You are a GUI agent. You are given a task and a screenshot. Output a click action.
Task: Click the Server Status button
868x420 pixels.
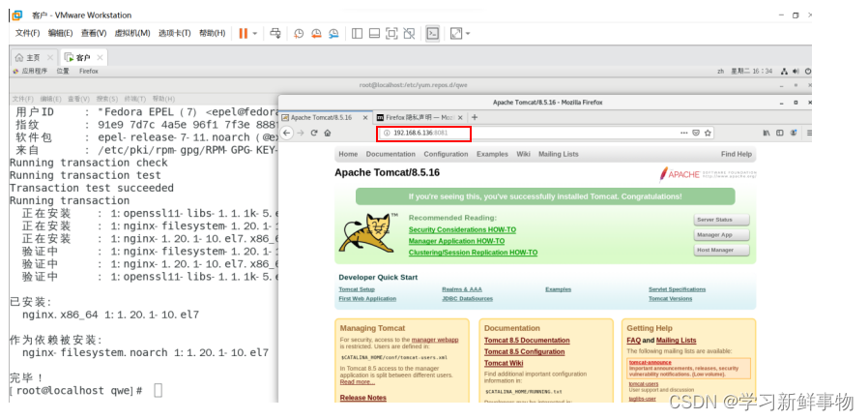click(x=722, y=220)
